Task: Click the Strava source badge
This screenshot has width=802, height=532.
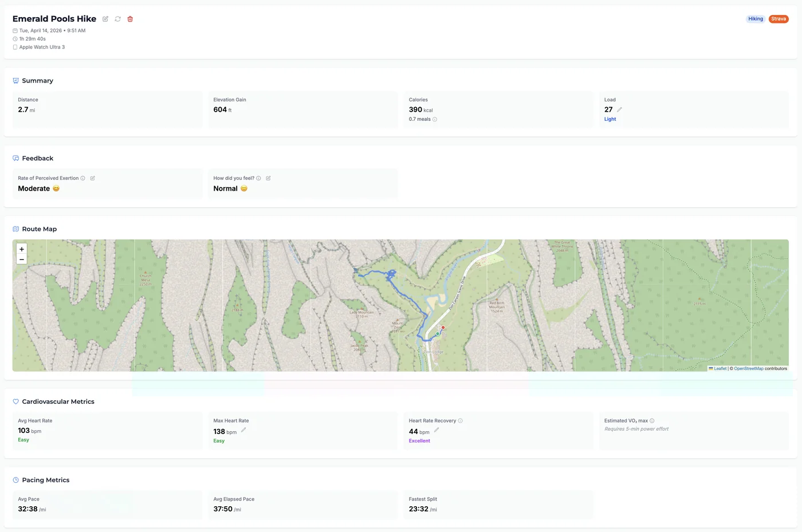Action: coord(779,19)
